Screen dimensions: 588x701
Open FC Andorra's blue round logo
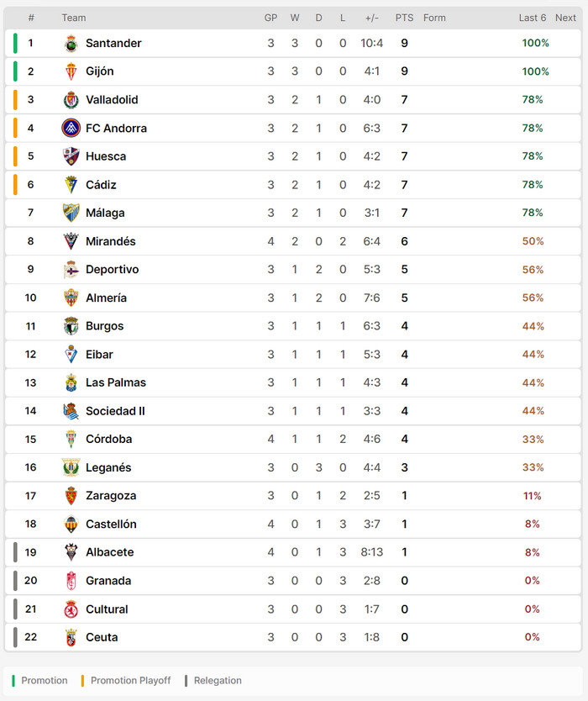71,129
